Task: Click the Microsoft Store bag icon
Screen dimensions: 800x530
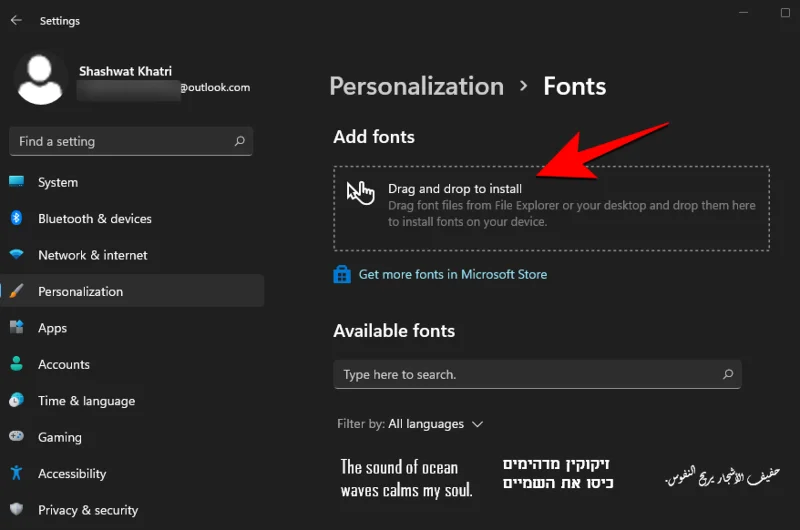Action: 342,274
